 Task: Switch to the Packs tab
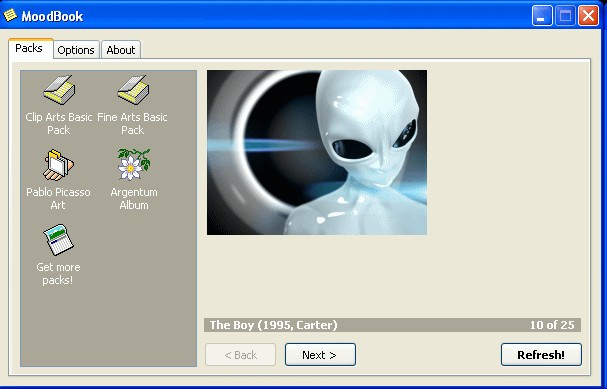30,49
